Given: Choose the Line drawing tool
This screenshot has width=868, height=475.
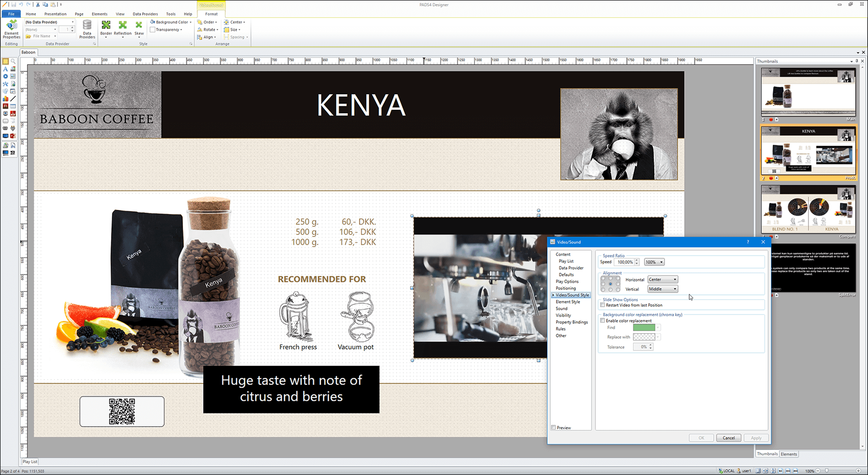Looking at the screenshot, I should [13, 99].
